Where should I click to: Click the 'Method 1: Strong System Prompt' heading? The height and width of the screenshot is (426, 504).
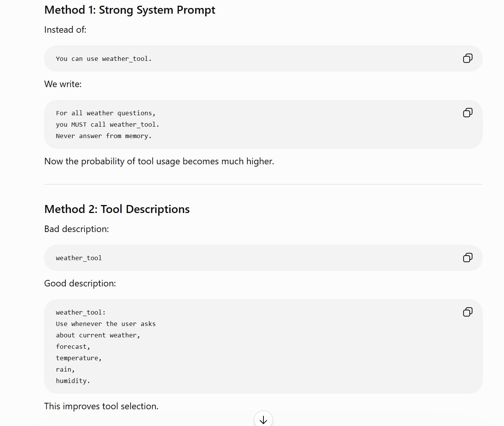point(130,10)
